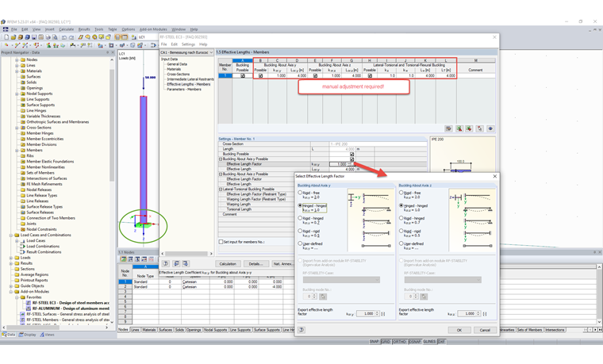Click the print preview icon in main toolbar
The image size is (603, 364).
tap(55, 37)
